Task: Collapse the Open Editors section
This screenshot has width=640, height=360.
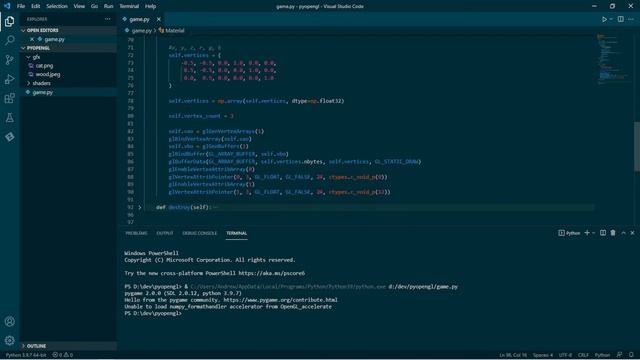Action: pos(68,30)
